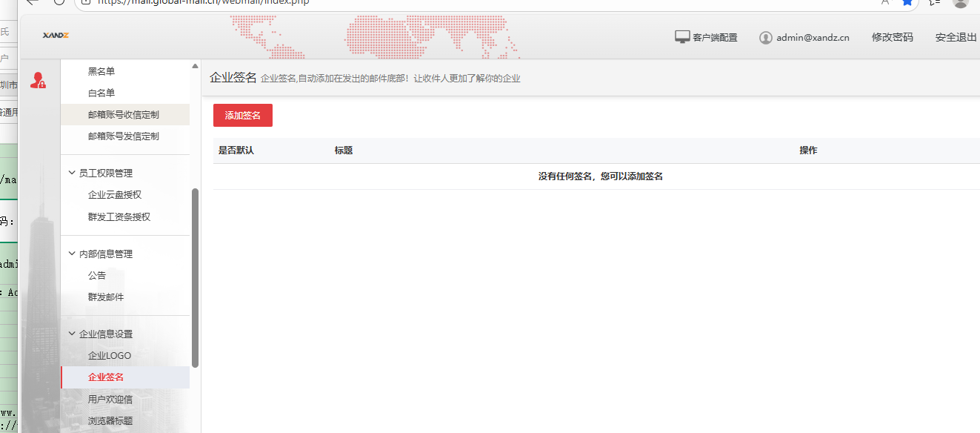The height and width of the screenshot is (433, 980).
Task: Click the 是否默认 column header
Action: click(x=236, y=151)
